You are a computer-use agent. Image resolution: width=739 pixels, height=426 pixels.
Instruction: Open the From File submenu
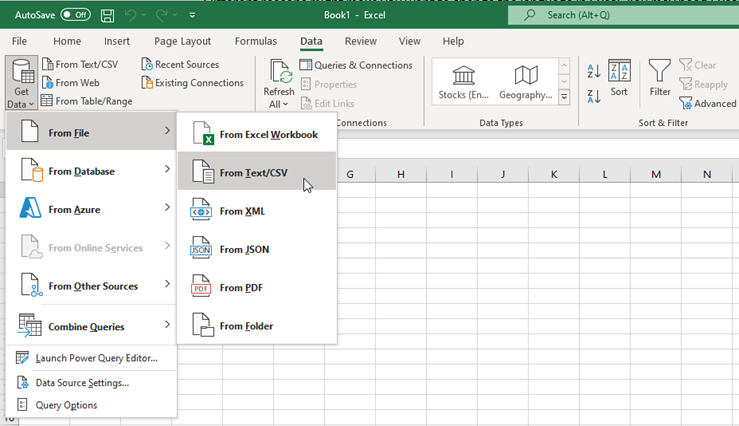pyautogui.click(x=91, y=131)
